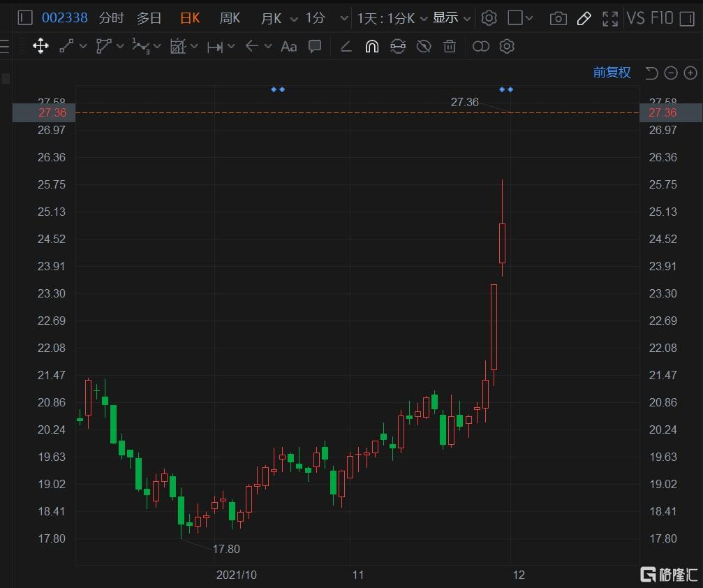Screen dimensions: 703x588
Task: Select the 1分 one-minute period tab
Action: click(315, 18)
